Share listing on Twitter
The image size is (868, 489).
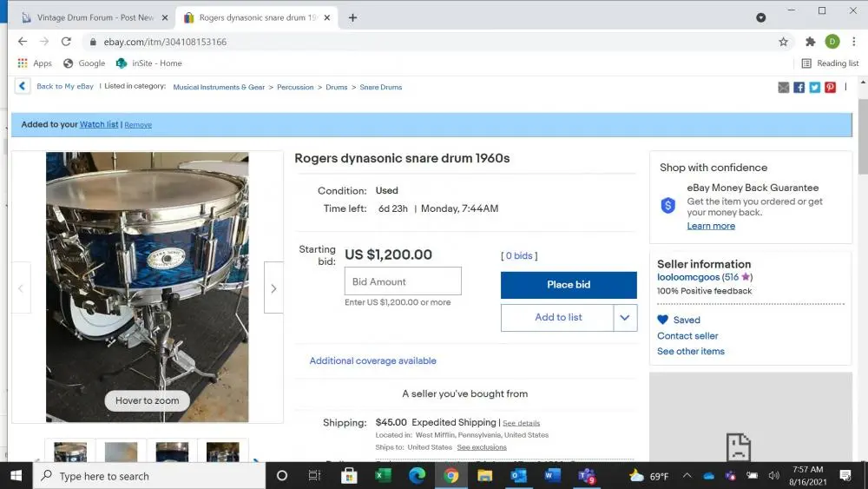(x=814, y=88)
